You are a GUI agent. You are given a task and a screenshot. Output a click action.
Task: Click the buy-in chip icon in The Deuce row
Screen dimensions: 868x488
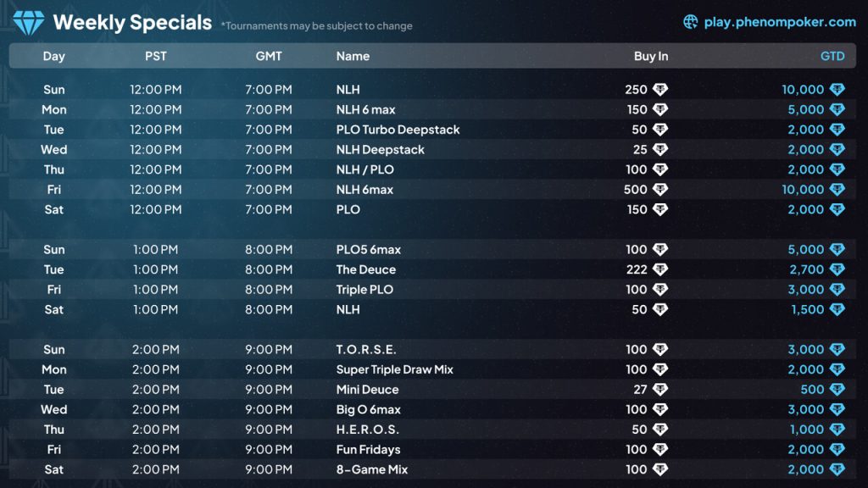[659, 269]
